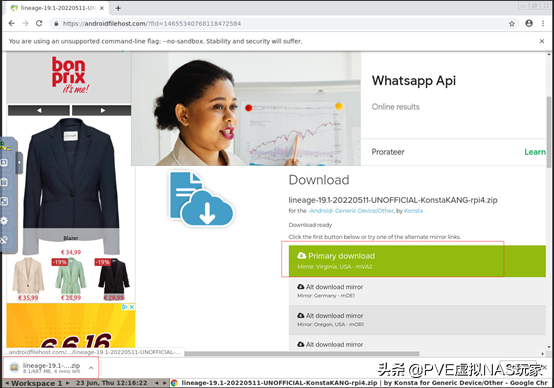
Task: Close the lineage-19.1 browser tab
Action: tap(102, 8)
